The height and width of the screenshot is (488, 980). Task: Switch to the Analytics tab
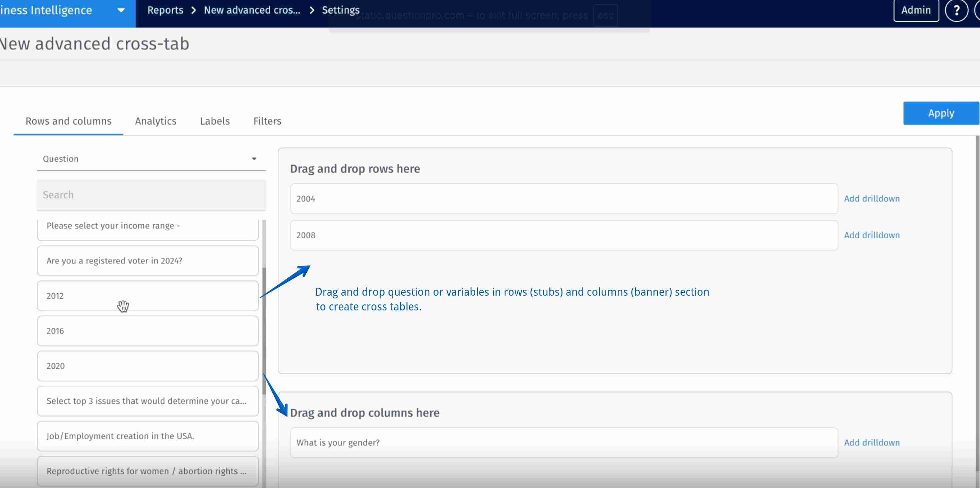click(x=156, y=121)
